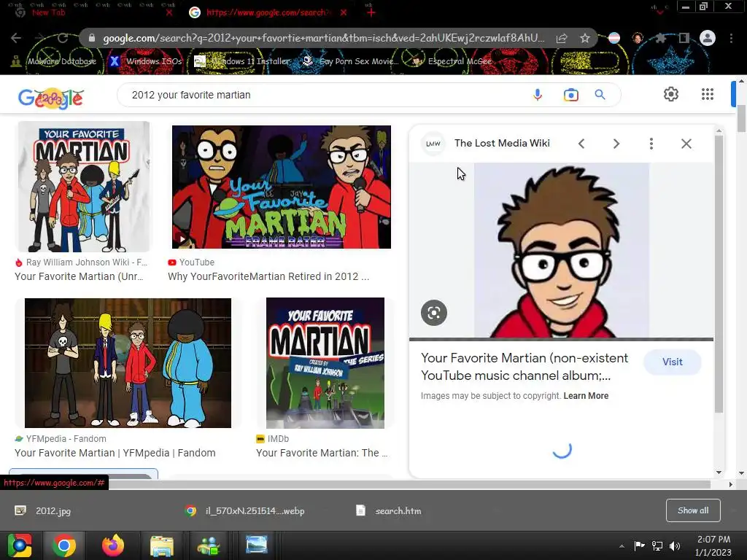Click the browser back arrow

tap(16, 38)
